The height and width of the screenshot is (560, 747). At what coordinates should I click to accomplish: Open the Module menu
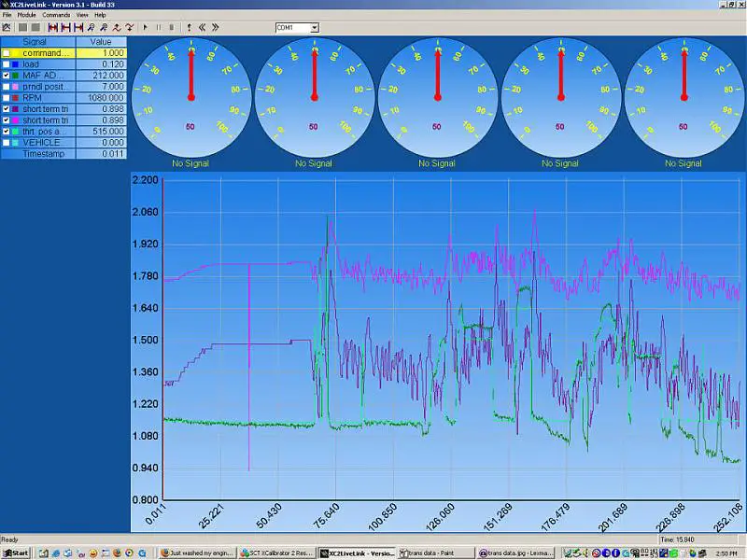pos(27,15)
